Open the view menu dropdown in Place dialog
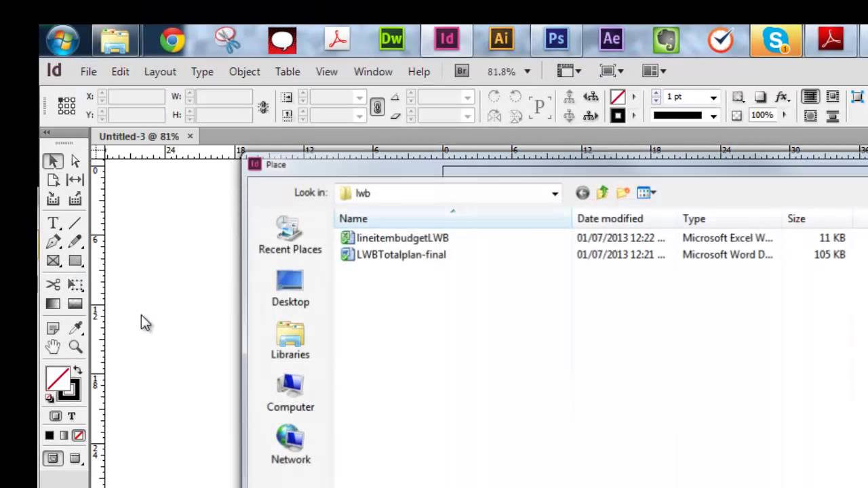 [645, 193]
